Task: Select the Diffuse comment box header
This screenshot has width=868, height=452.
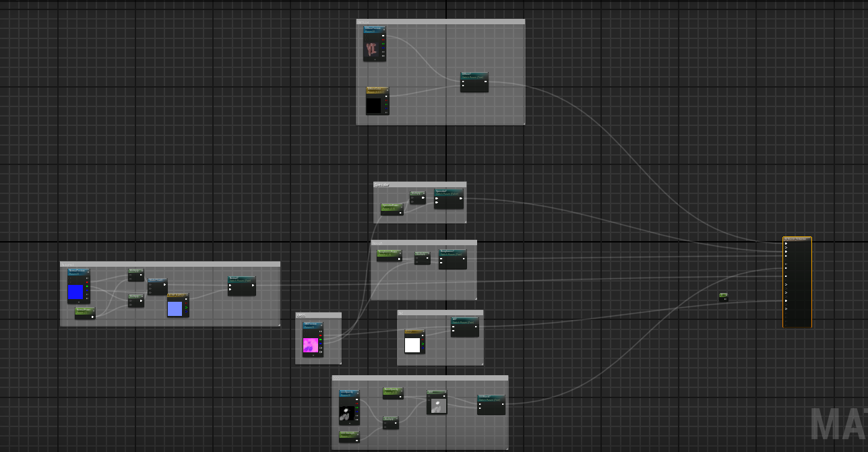Action: coord(441,22)
